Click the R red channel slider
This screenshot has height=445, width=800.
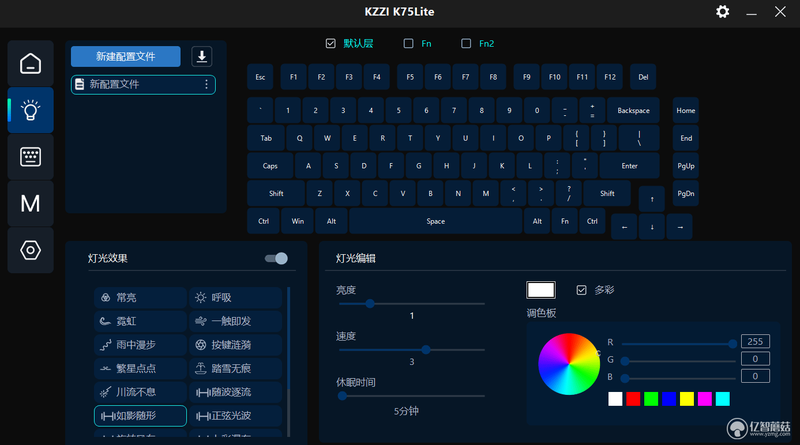[679, 344]
